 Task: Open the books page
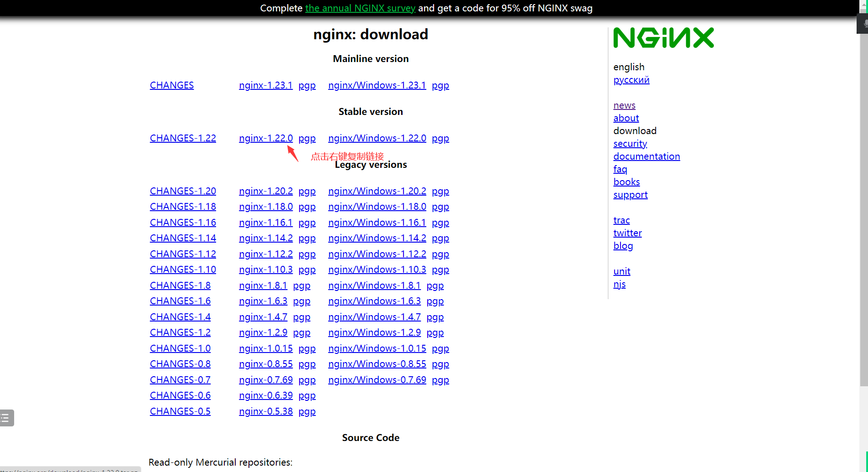tap(626, 182)
